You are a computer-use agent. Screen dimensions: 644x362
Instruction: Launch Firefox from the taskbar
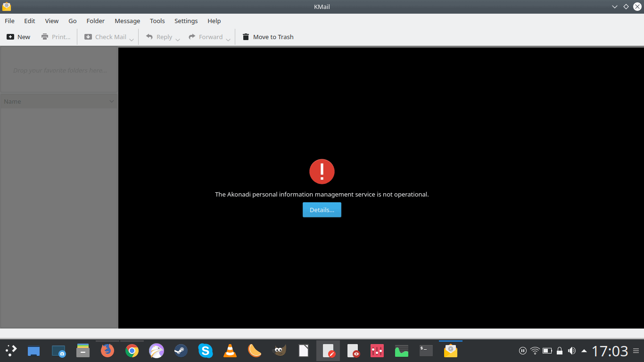click(107, 351)
